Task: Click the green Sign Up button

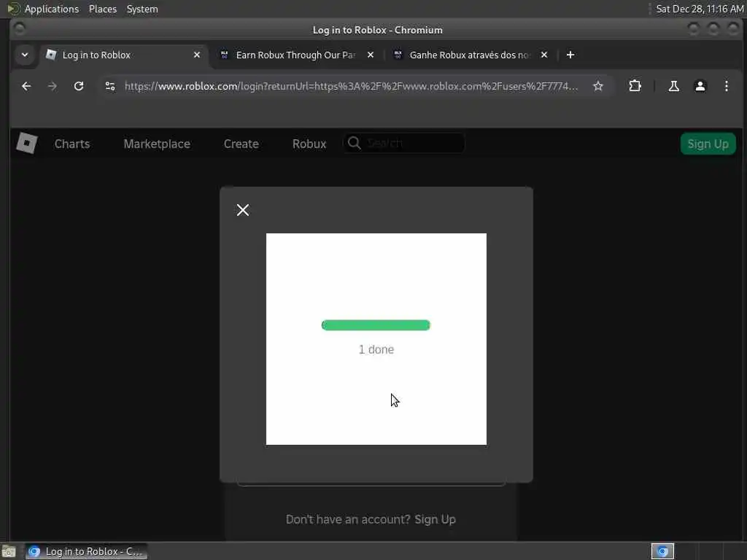Action: click(708, 144)
